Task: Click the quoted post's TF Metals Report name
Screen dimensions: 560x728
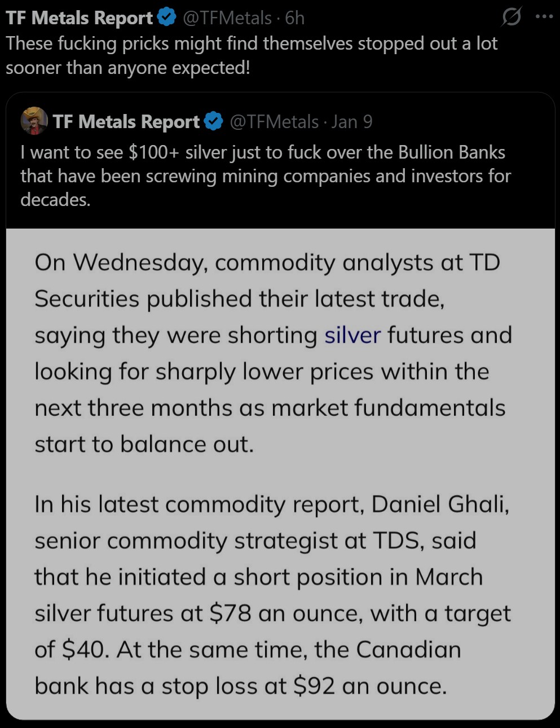Action: tap(126, 121)
